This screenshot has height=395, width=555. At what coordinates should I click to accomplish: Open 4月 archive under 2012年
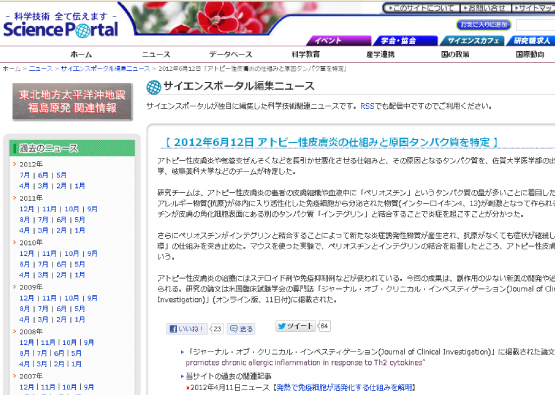(24, 186)
